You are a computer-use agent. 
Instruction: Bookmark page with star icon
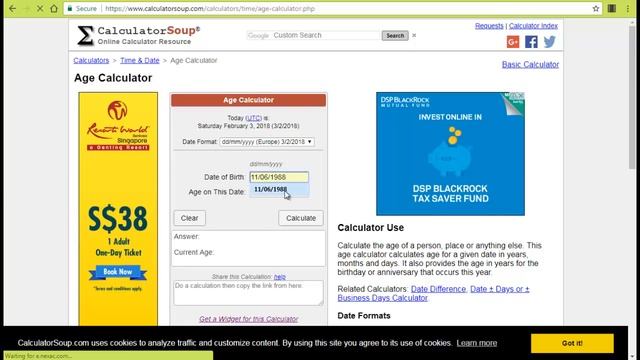click(596, 9)
